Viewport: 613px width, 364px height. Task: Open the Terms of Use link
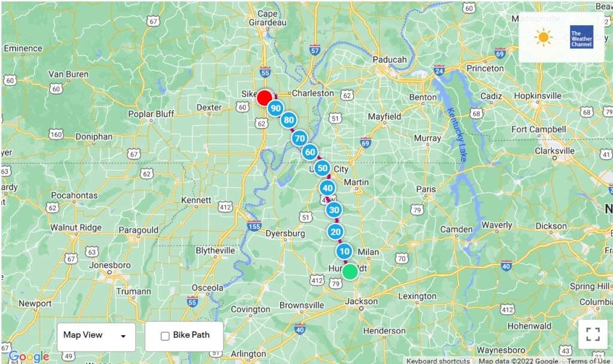point(588,361)
